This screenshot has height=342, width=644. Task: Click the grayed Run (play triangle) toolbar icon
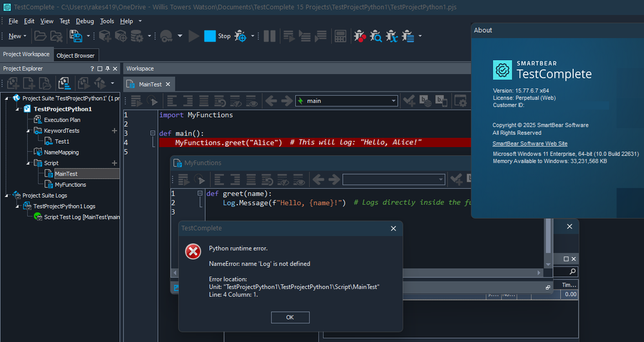[193, 36]
